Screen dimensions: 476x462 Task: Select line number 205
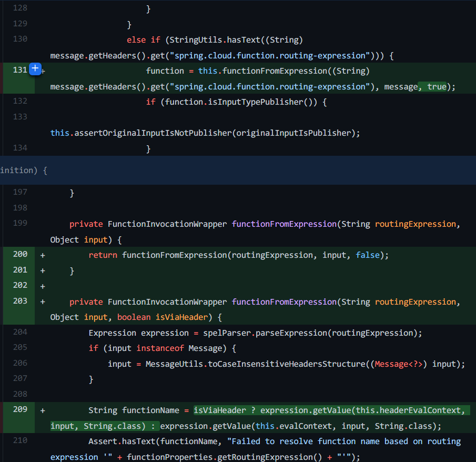20,347
